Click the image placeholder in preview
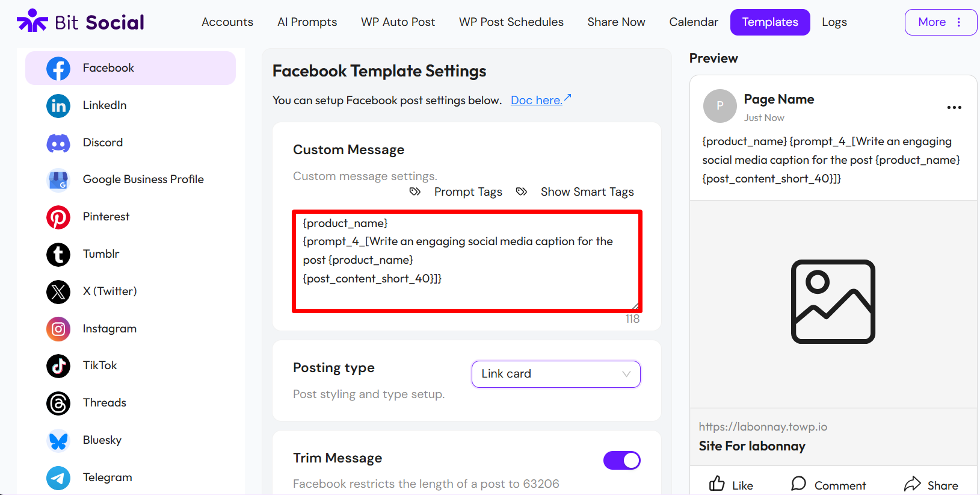This screenshot has width=980, height=495. click(x=833, y=302)
